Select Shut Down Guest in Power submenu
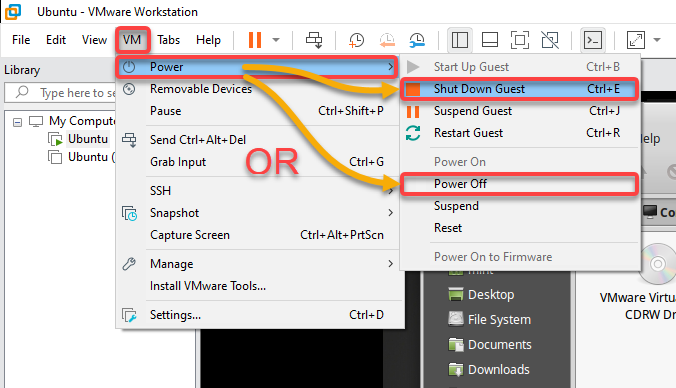Screen dimensions: 676x388 click(x=520, y=89)
